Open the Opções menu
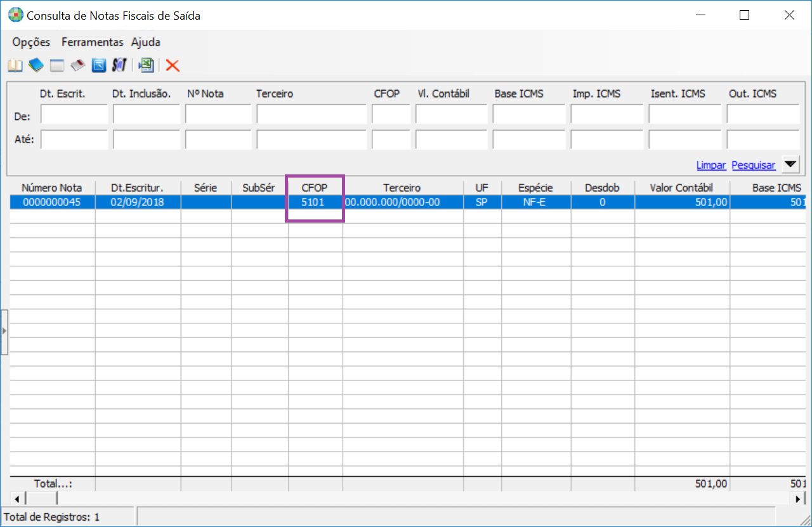The width and height of the screenshot is (812, 527). [31, 42]
